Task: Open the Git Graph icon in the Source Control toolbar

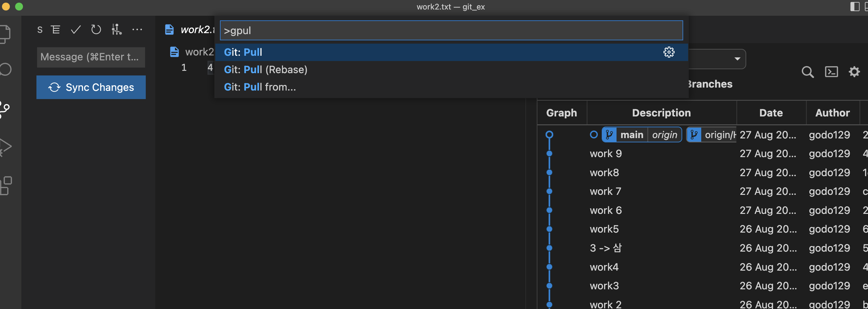Action: click(x=117, y=30)
